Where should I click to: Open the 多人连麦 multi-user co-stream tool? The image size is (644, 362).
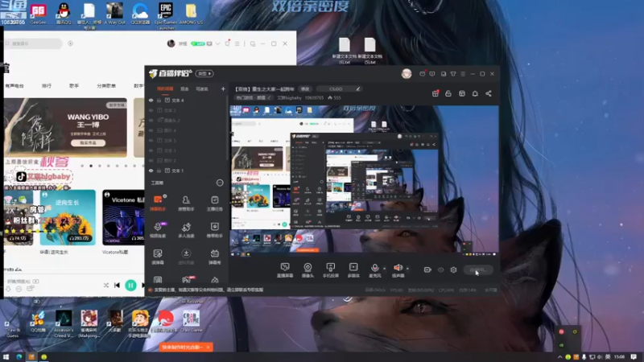(186, 230)
